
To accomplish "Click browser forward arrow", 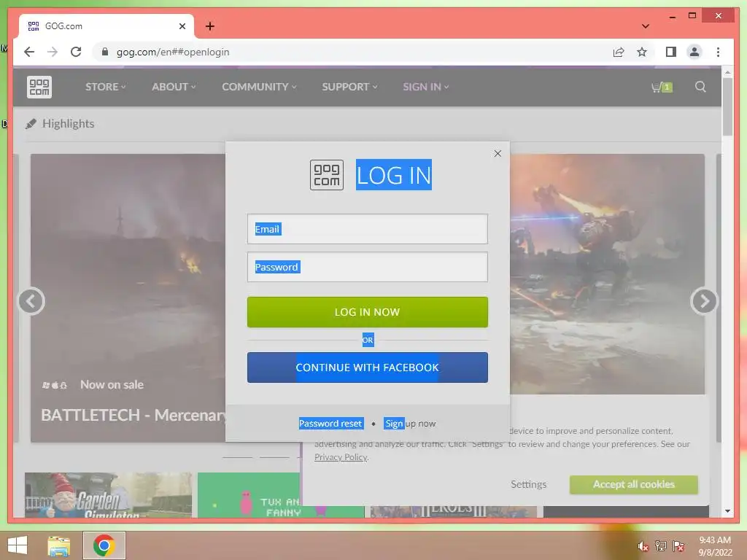I will point(53,52).
